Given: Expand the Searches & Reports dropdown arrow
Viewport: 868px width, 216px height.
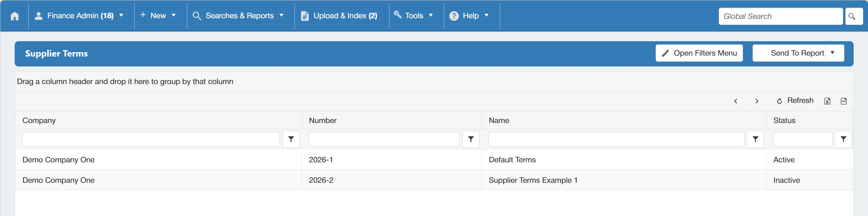Looking at the screenshot, I should [x=281, y=16].
